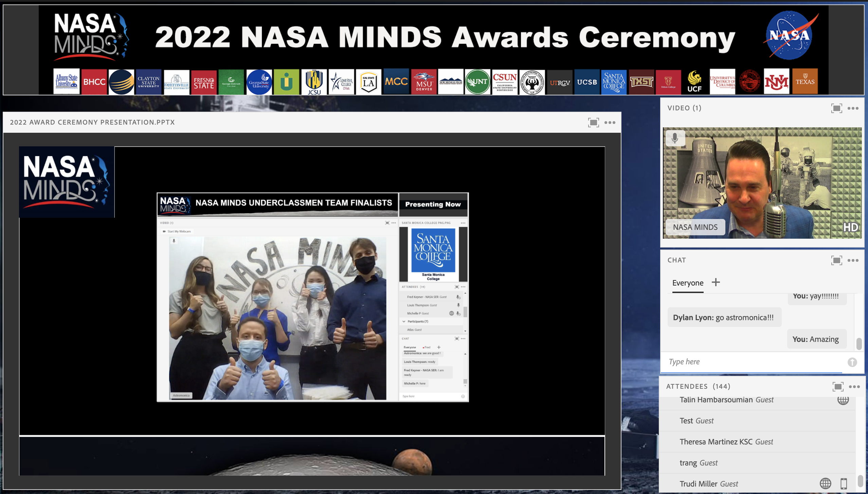The width and height of the screenshot is (868, 494).
Task: Select the Everyone chat tab
Action: click(688, 283)
